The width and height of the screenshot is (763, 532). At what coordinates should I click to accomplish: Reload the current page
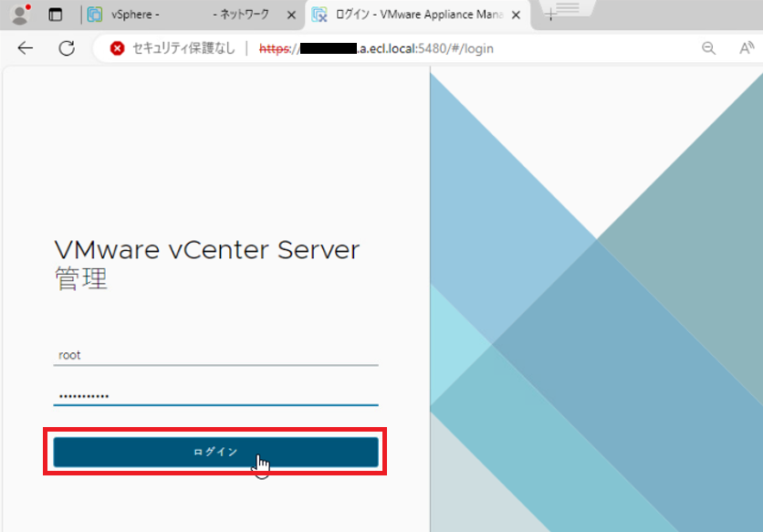point(67,48)
